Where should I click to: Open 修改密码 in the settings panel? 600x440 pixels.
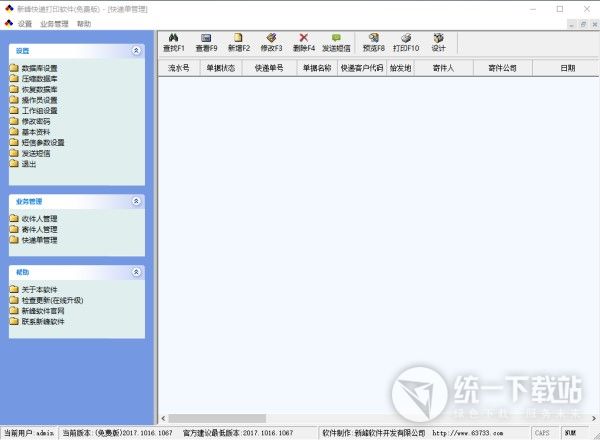coord(35,121)
